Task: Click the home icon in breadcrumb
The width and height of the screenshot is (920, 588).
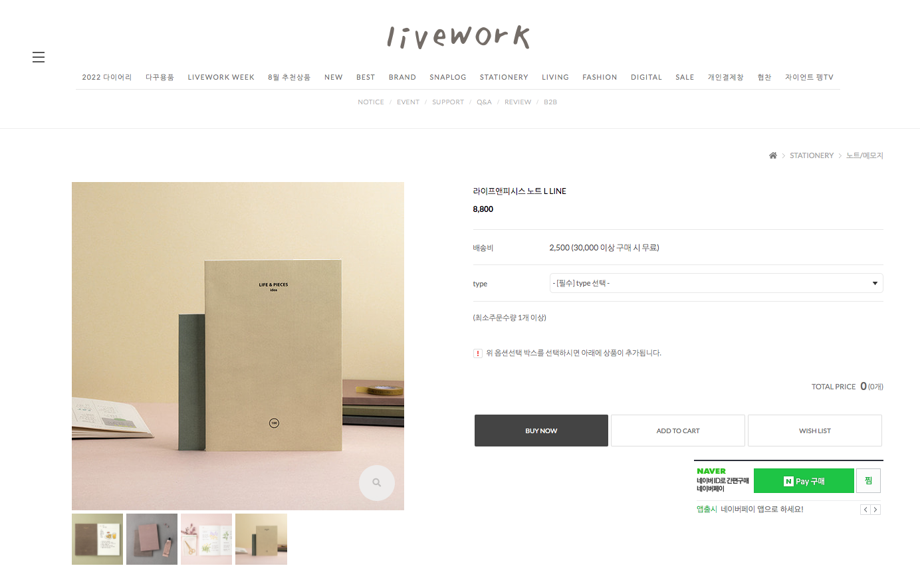Action: coord(773,155)
